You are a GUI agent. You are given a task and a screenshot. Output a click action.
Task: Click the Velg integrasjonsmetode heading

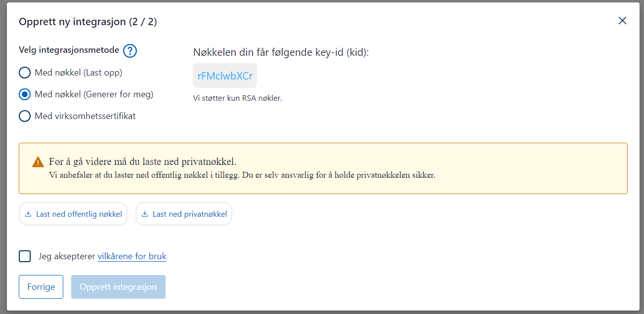tap(69, 50)
